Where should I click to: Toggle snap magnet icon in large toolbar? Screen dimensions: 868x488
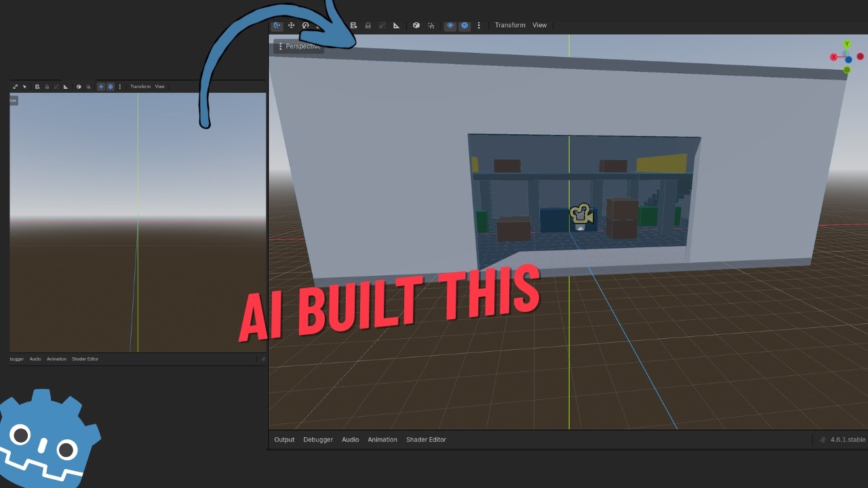[431, 25]
